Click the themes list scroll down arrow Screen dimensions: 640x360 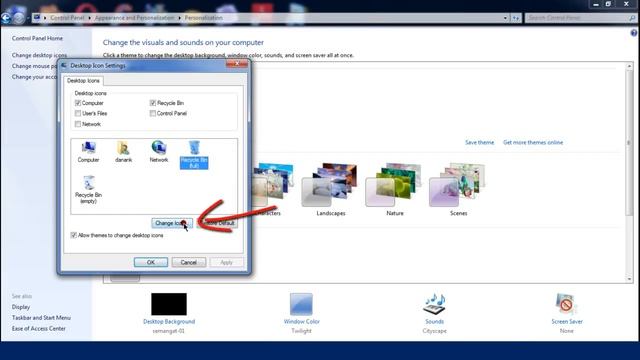tap(629, 279)
